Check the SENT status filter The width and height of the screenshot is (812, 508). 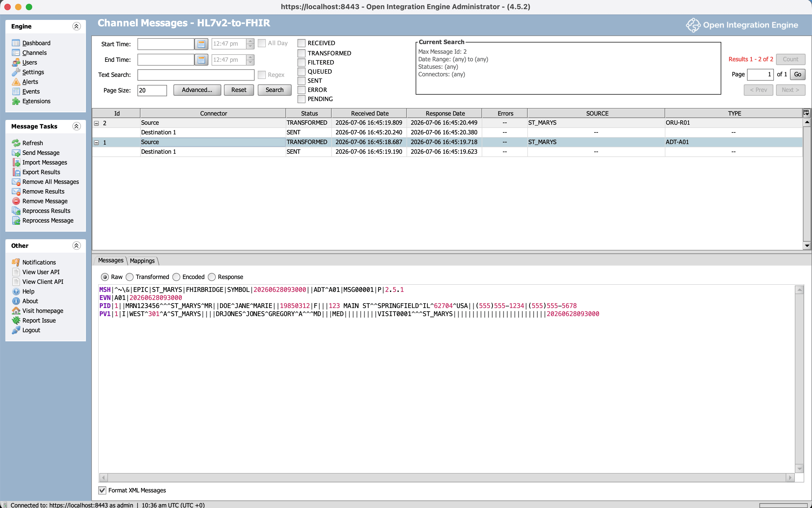301,81
